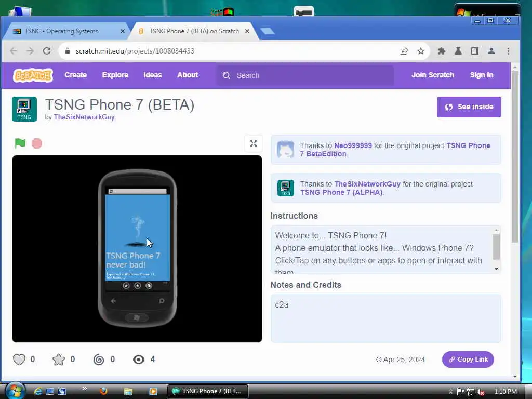Click the views eye icon

(138, 360)
